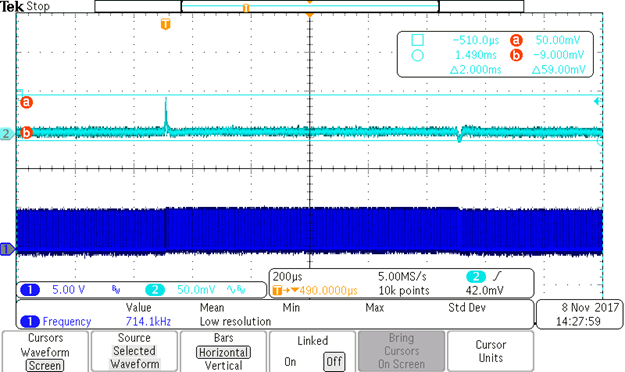
Task: Click the Tek Stop acquisition status
Action: [x=25, y=6]
